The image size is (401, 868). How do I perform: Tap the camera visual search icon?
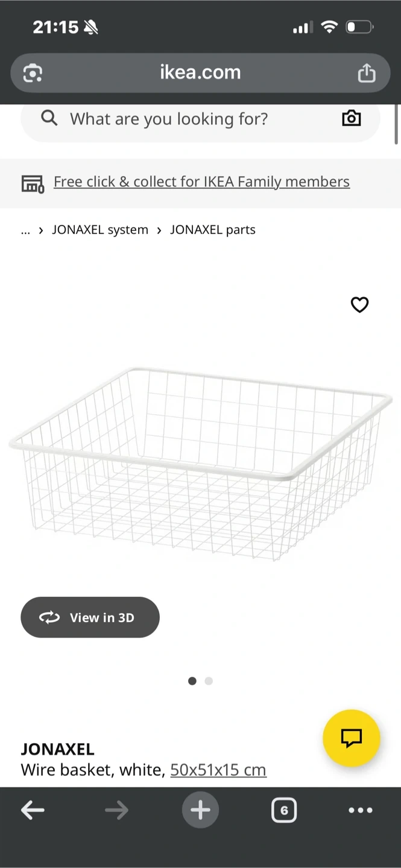tap(351, 118)
